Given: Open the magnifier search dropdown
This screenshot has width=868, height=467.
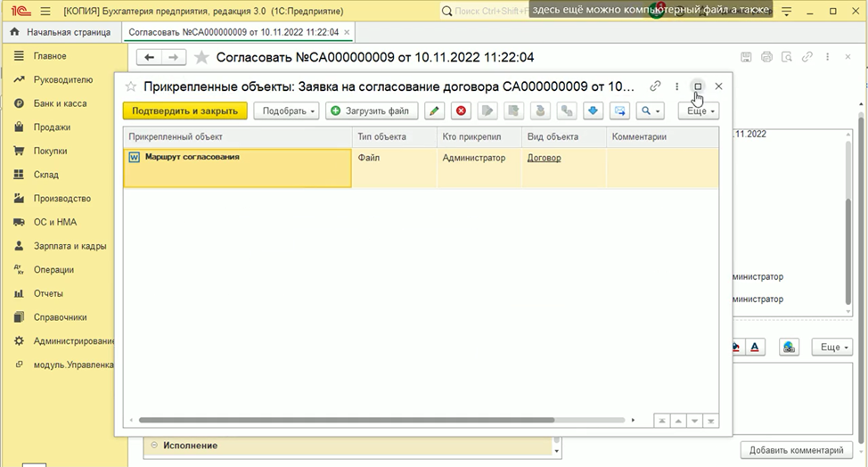Looking at the screenshot, I should click(x=650, y=111).
